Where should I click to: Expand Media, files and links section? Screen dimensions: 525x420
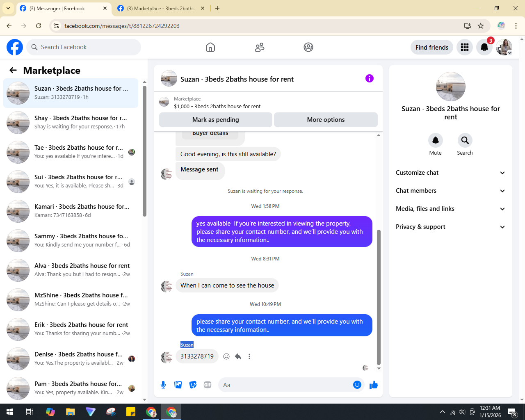coord(450,209)
